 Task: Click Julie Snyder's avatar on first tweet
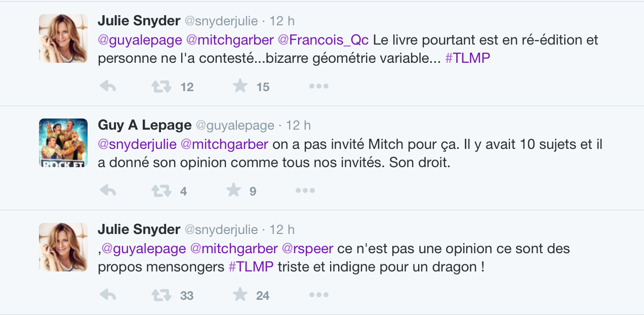pyautogui.click(x=63, y=38)
